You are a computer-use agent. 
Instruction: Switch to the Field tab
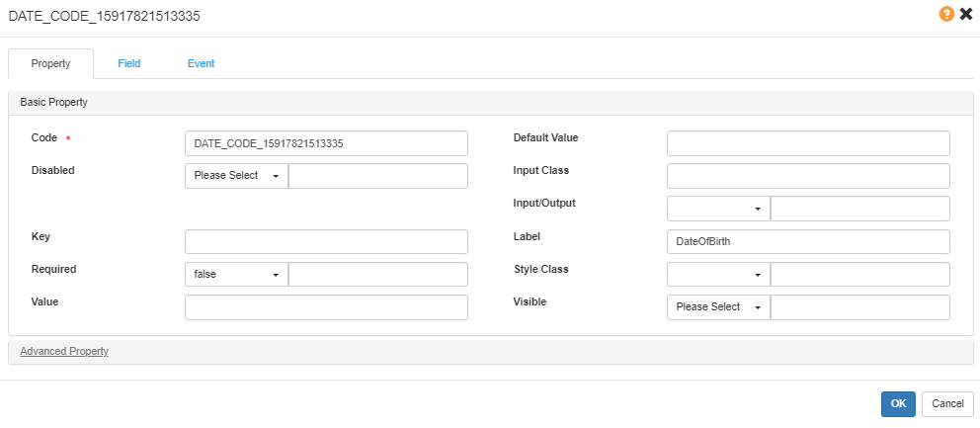[129, 63]
